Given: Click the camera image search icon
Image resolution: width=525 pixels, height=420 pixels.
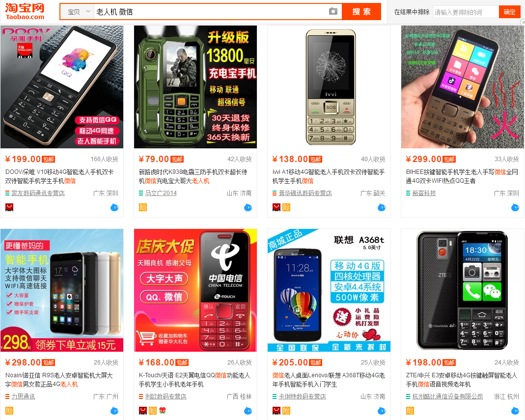Looking at the screenshot, I should [333, 11].
